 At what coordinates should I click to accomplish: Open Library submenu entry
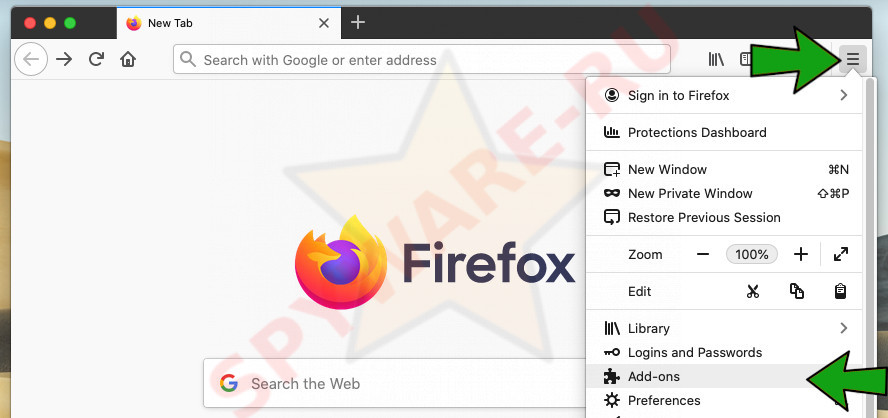tap(724, 329)
